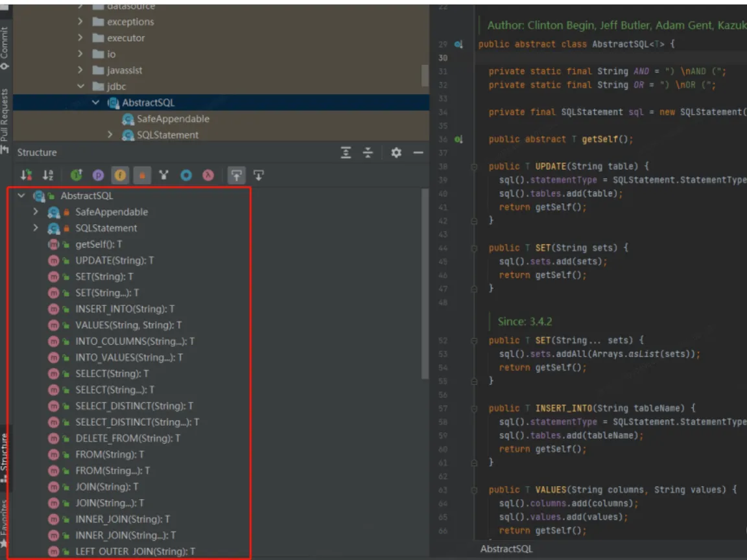The height and width of the screenshot is (560, 747).
Task: Hide the Structure panel with minus icon
Action: 418,152
